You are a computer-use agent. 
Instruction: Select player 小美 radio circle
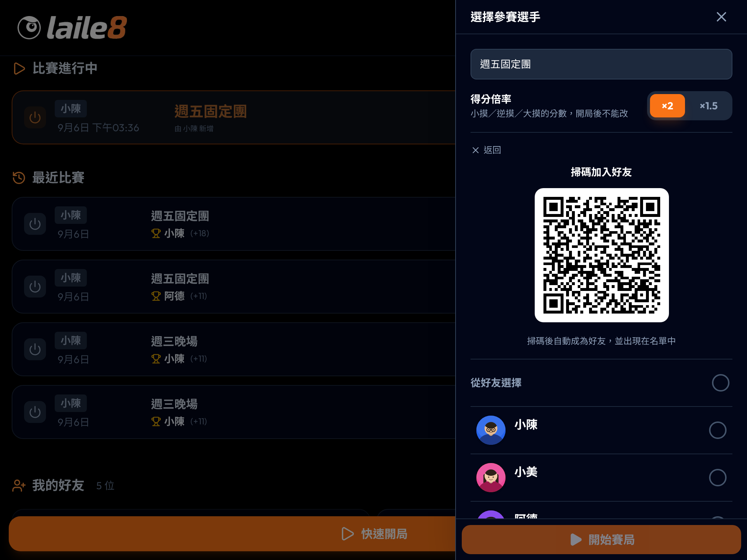tap(717, 478)
